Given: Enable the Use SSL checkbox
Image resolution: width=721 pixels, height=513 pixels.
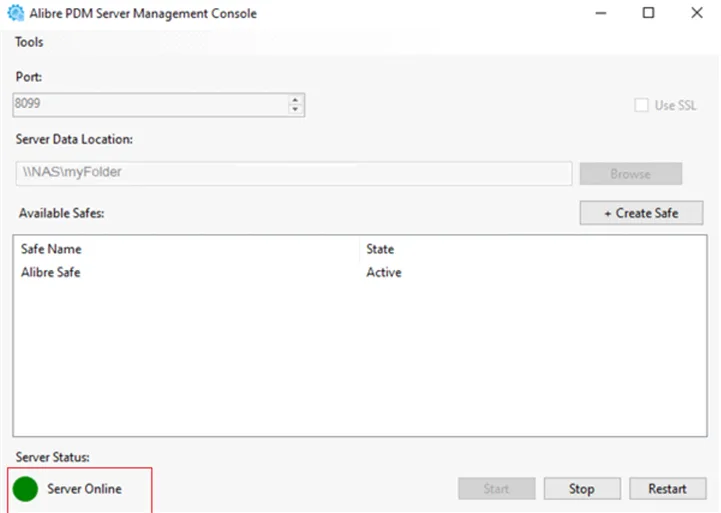Looking at the screenshot, I should [641, 105].
